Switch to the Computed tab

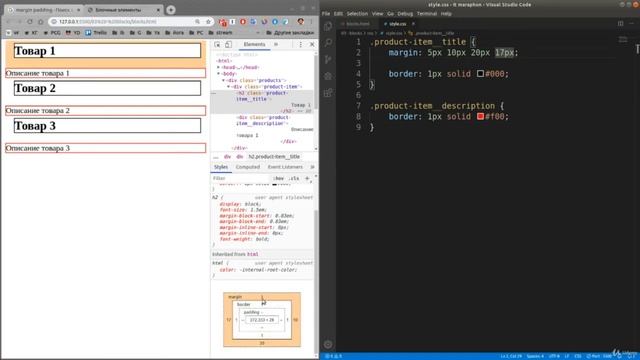pos(248,167)
